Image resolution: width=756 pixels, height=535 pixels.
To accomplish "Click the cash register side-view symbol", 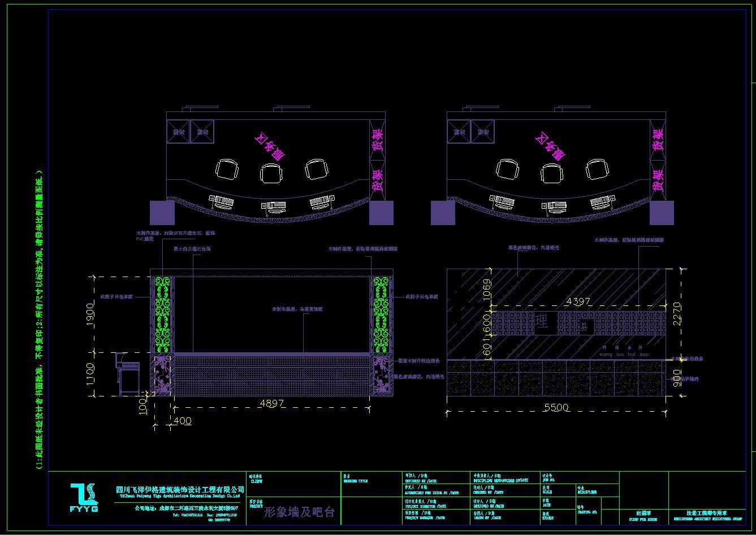I will [x=127, y=374].
